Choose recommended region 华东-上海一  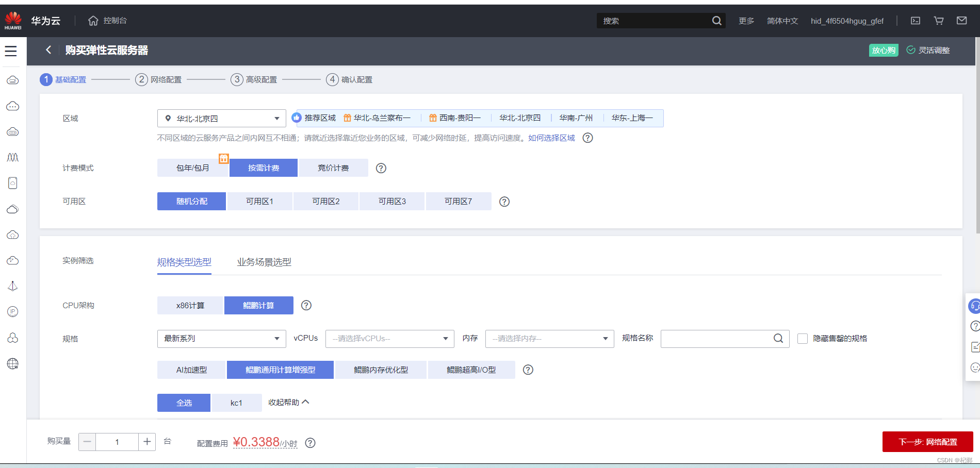coord(632,118)
